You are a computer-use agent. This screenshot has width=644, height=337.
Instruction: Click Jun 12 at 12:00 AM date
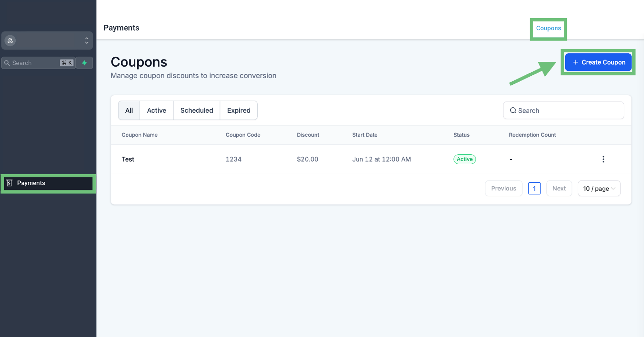pos(382,159)
